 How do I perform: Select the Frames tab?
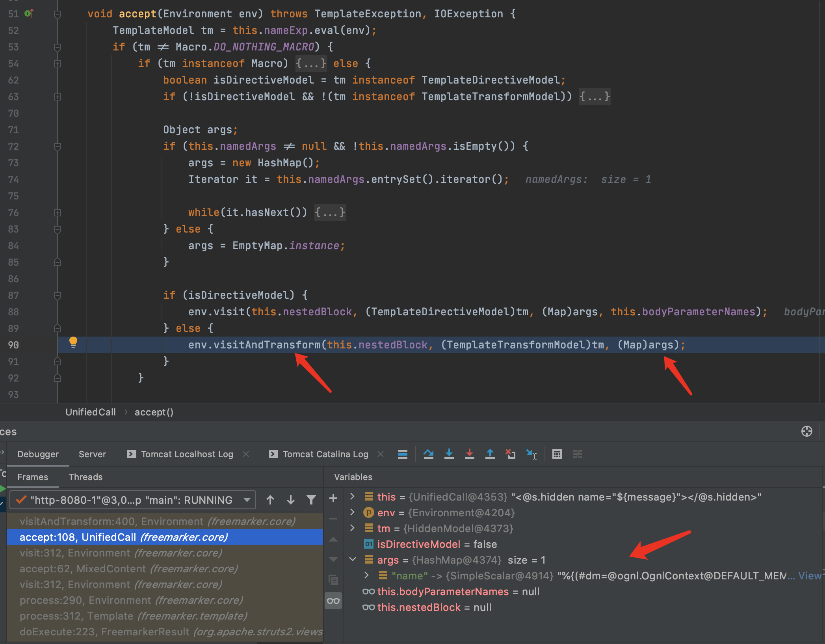click(33, 477)
